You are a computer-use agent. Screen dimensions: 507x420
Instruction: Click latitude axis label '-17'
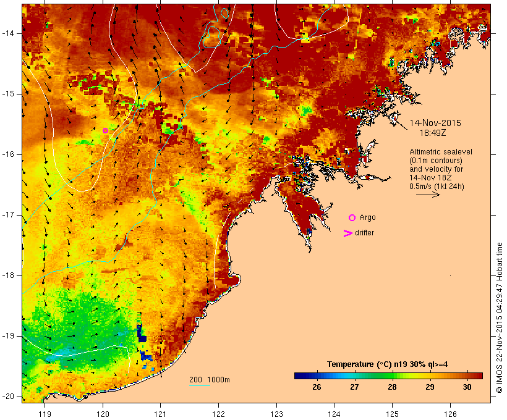pos(8,215)
